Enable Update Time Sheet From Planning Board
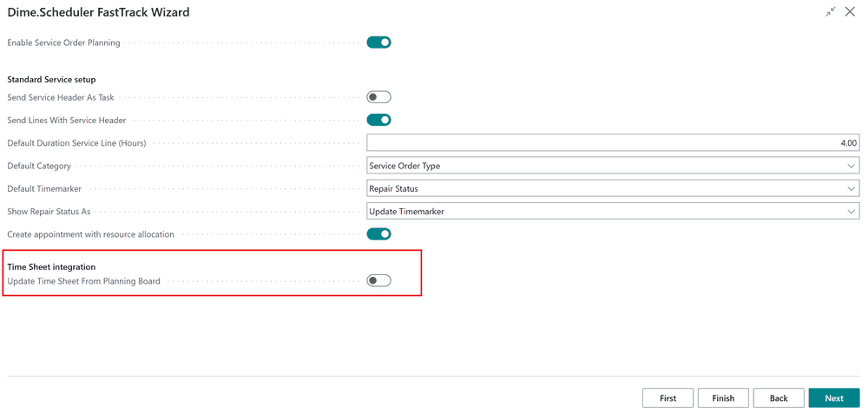Image resolution: width=868 pixels, height=413 pixels. coord(378,281)
